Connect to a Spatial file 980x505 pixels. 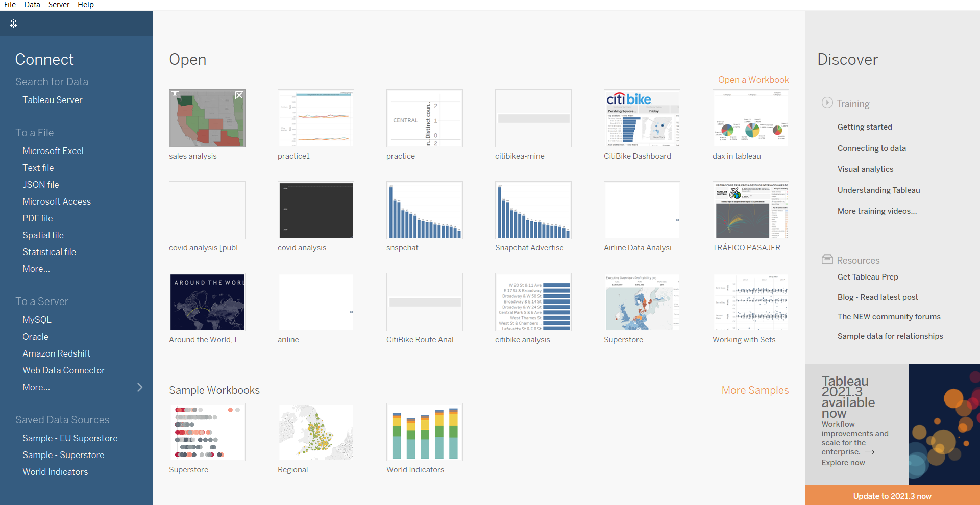tap(43, 235)
